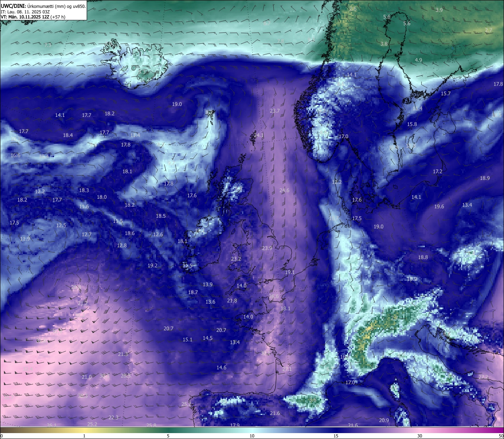The height and width of the screenshot is (439, 504).
Task: Click the map value 17.2
Action: click(x=437, y=171)
